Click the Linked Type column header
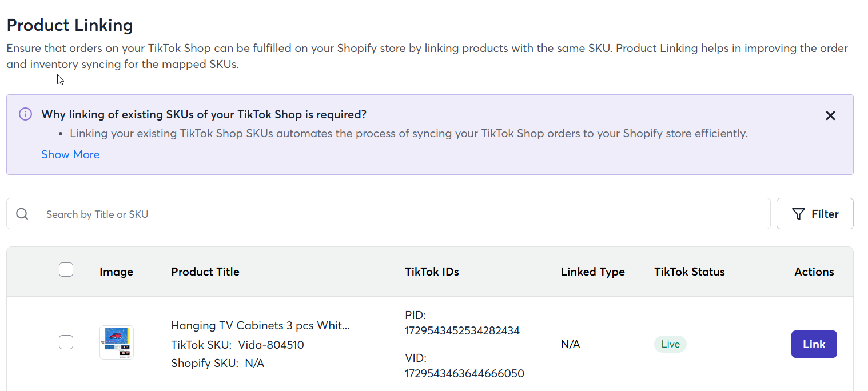The image size is (868, 391). tap(593, 272)
